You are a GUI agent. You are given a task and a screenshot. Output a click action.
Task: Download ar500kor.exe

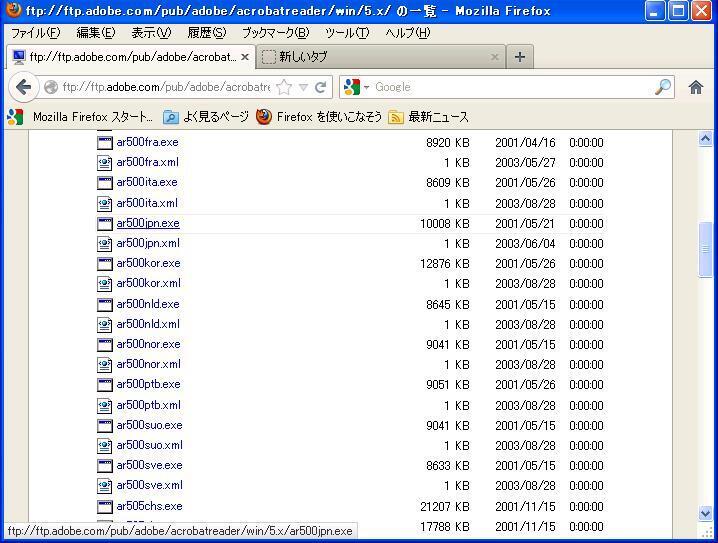(x=148, y=263)
